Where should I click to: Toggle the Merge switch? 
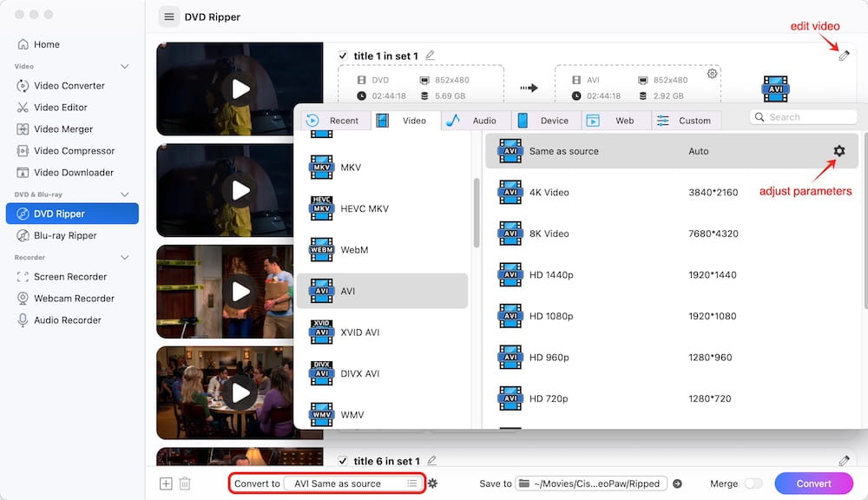click(753, 484)
